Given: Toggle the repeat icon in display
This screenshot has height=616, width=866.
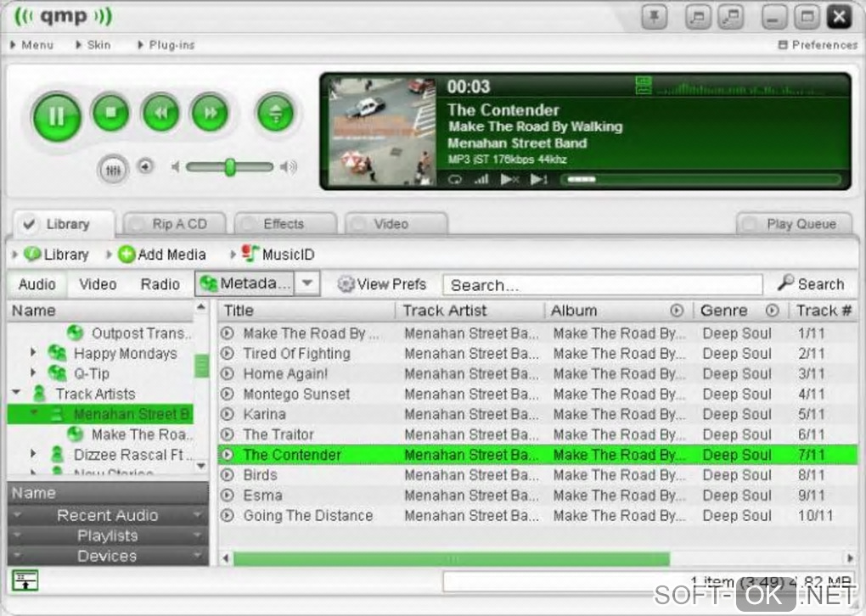Looking at the screenshot, I should 455,179.
